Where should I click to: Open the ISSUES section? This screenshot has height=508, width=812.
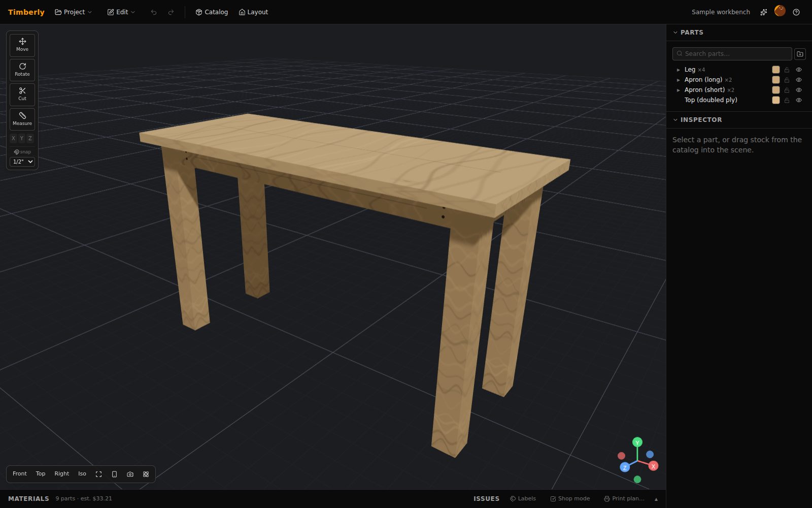point(487,499)
